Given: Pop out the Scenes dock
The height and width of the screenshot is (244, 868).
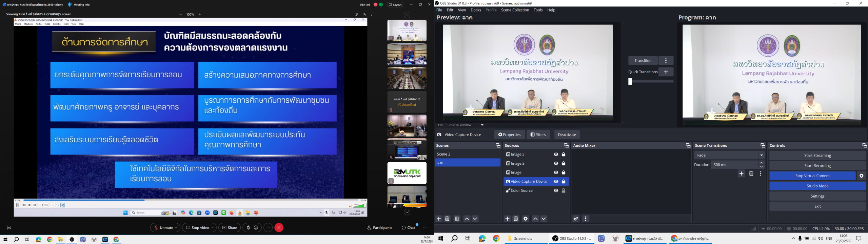Looking at the screenshot, I should click(498, 146).
